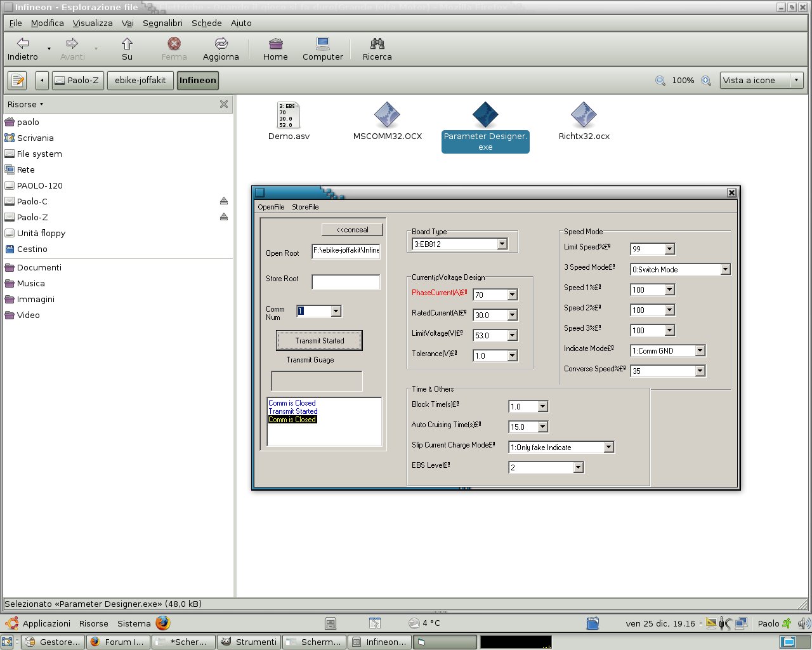
Task: Open the EBS Level dropdown
Action: point(579,467)
